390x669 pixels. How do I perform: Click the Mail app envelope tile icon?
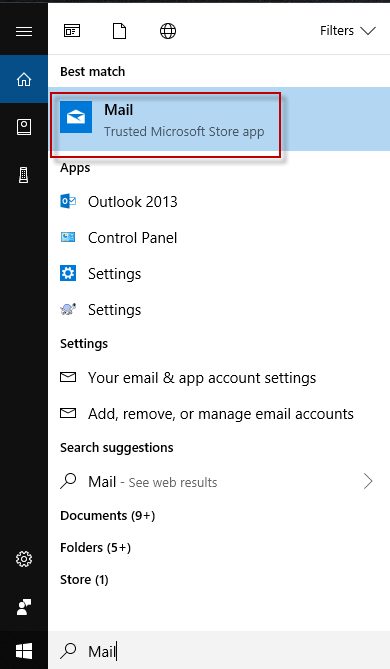[x=76, y=117]
